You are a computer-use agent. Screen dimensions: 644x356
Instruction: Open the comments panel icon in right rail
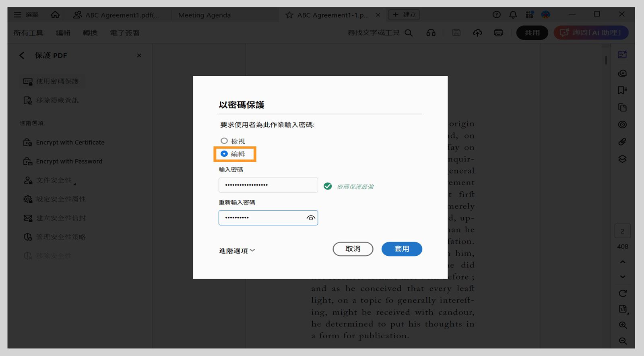point(623,73)
